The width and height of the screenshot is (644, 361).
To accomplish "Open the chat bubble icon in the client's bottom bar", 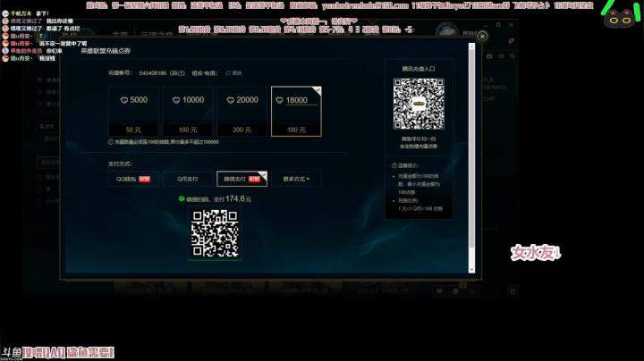I will [x=439, y=291].
